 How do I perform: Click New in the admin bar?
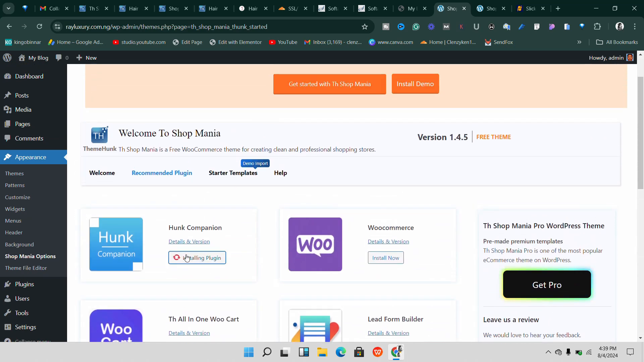87,58
